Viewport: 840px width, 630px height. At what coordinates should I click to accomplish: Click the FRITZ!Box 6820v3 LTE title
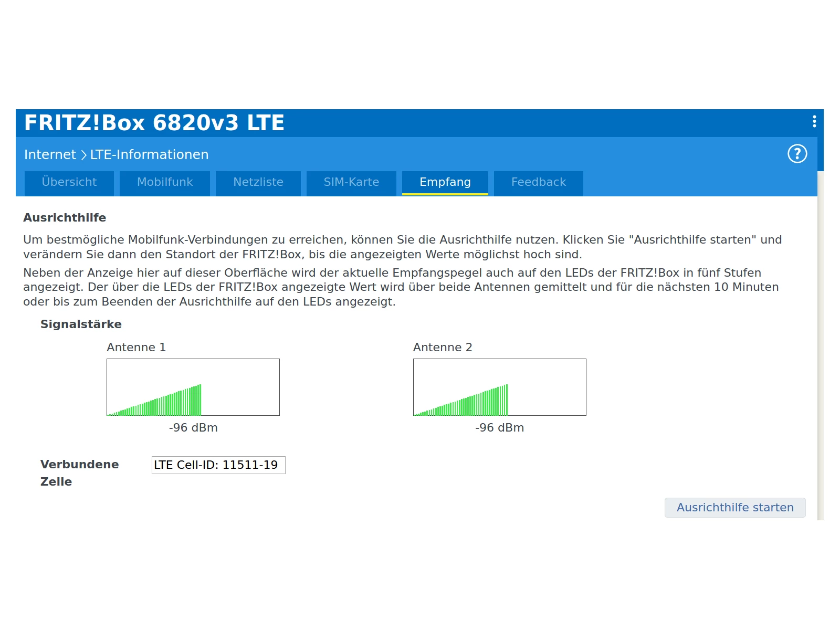point(154,123)
